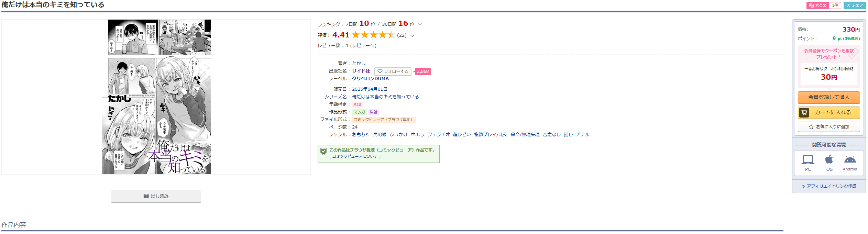This screenshot has height=234, width=868.
Task: Open the コミックビューアについて info link
Action: click(355, 156)
